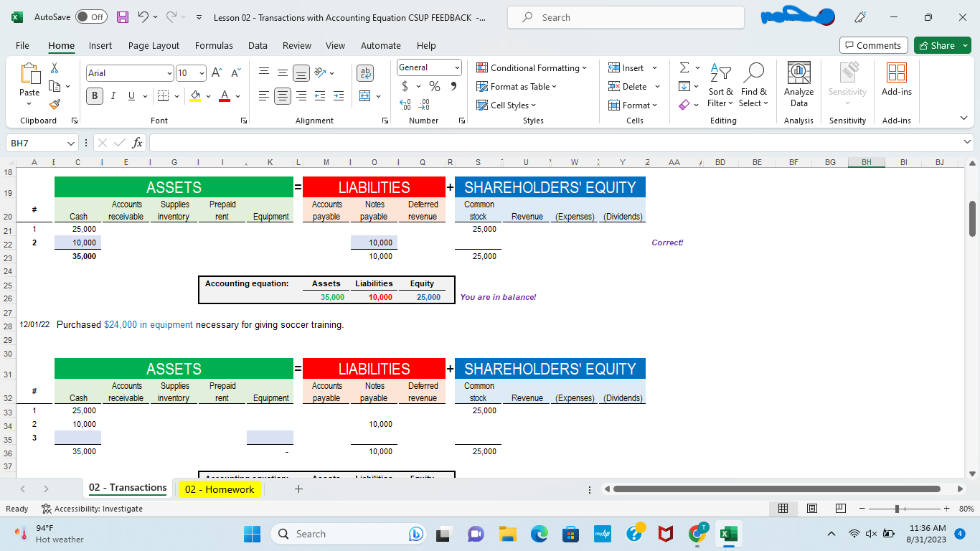Click the Comments button
This screenshot has width=980, height=551.
pyautogui.click(x=873, y=45)
